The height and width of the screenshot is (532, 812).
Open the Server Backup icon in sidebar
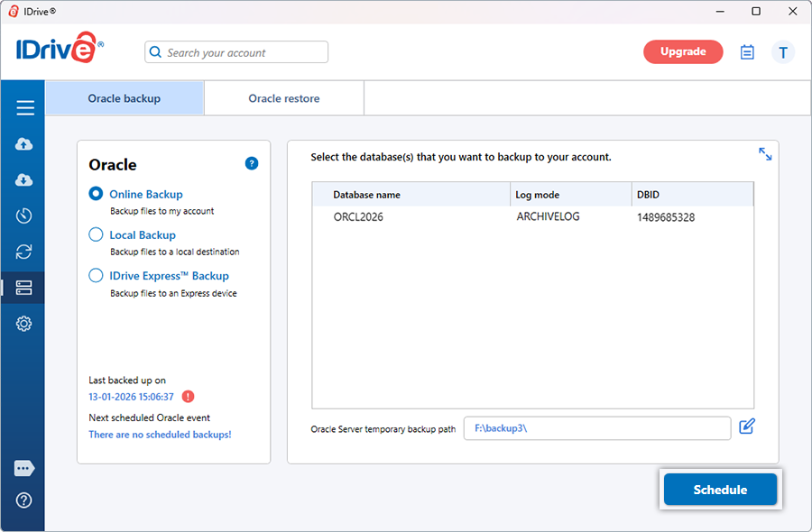[x=24, y=288]
